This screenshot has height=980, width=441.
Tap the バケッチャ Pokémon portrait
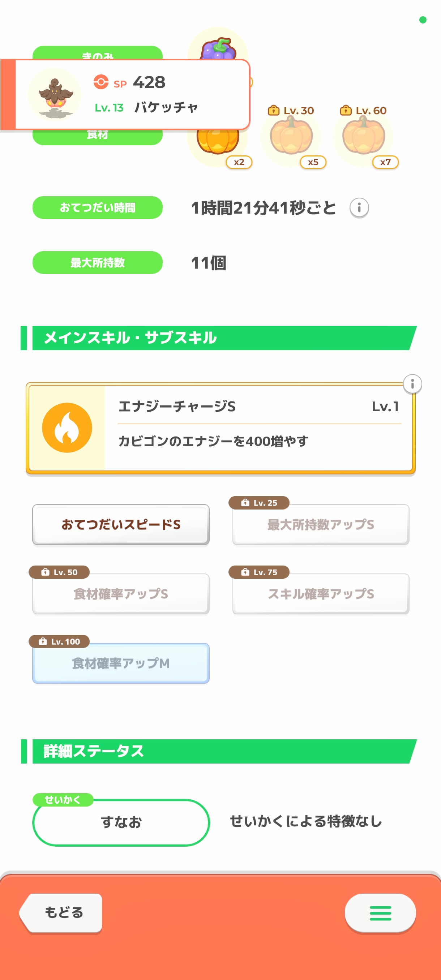(x=55, y=95)
